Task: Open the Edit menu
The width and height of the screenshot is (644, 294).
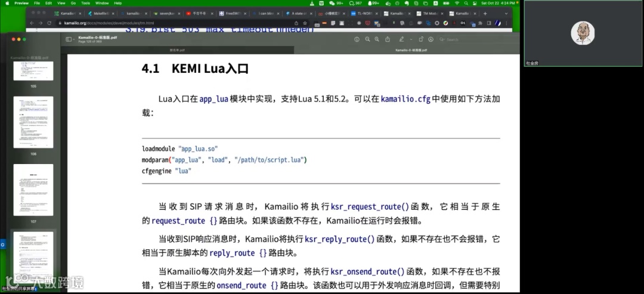Action: click(x=48, y=3)
